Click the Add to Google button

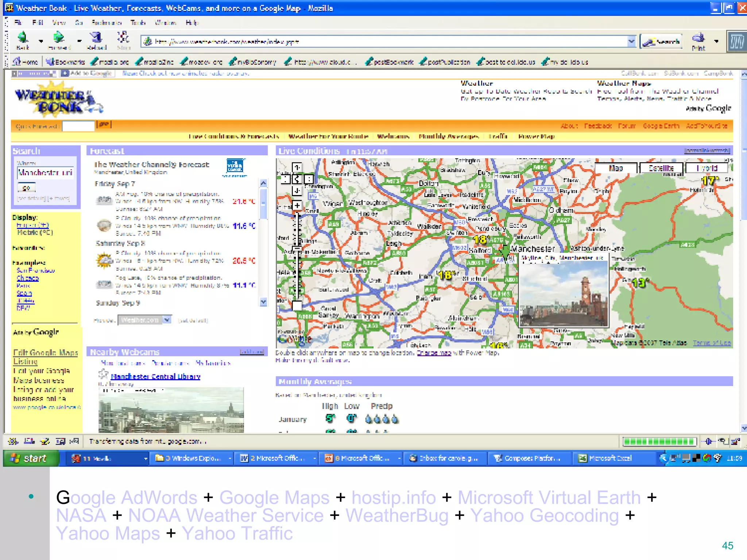(x=87, y=73)
